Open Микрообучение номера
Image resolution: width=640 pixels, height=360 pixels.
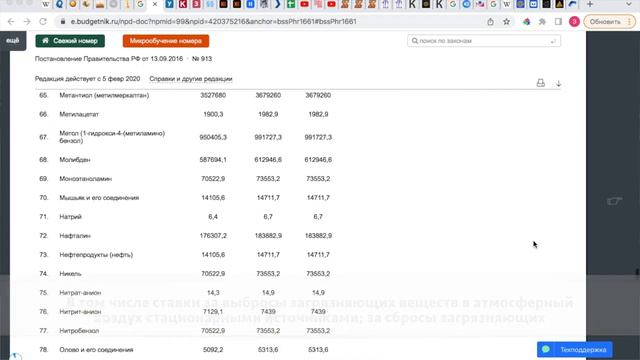(166, 41)
